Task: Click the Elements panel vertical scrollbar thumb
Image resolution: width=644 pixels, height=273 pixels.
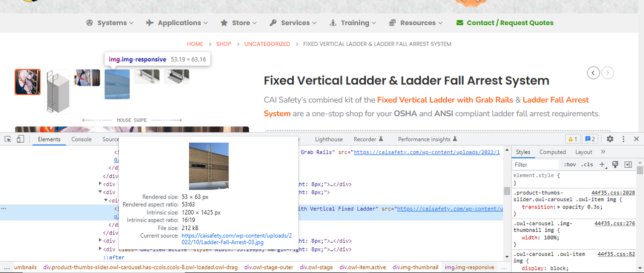Action: (507, 191)
